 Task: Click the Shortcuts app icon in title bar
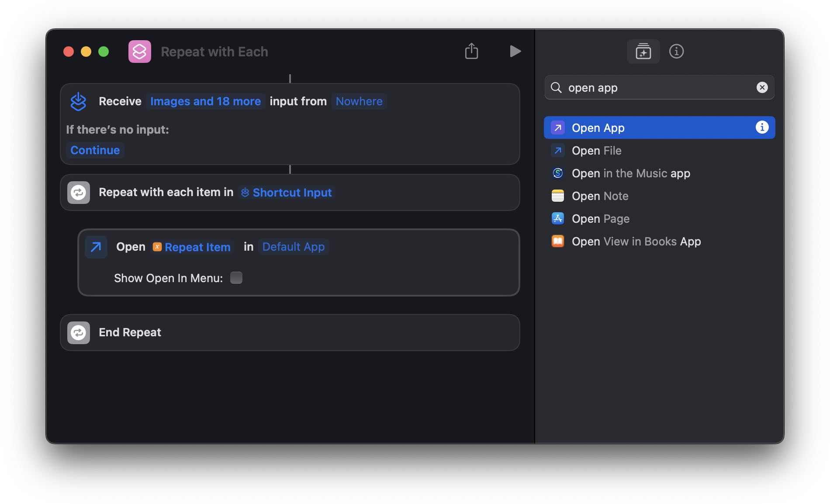click(x=139, y=52)
